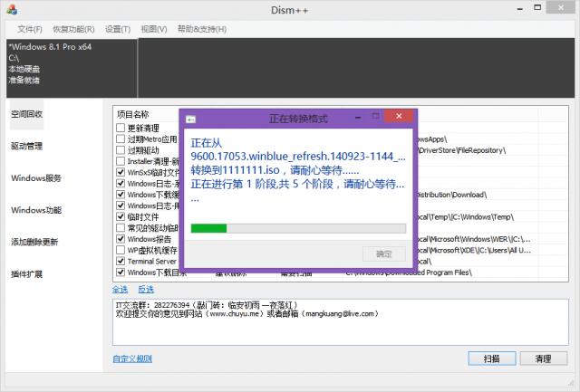The width and height of the screenshot is (580, 392).
Task: Open the 自定义规则 link
Action: coord(132,359)
